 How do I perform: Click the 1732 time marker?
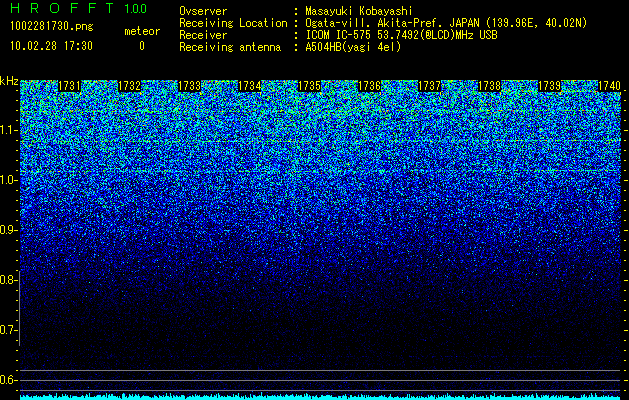(x=130, y=86)
